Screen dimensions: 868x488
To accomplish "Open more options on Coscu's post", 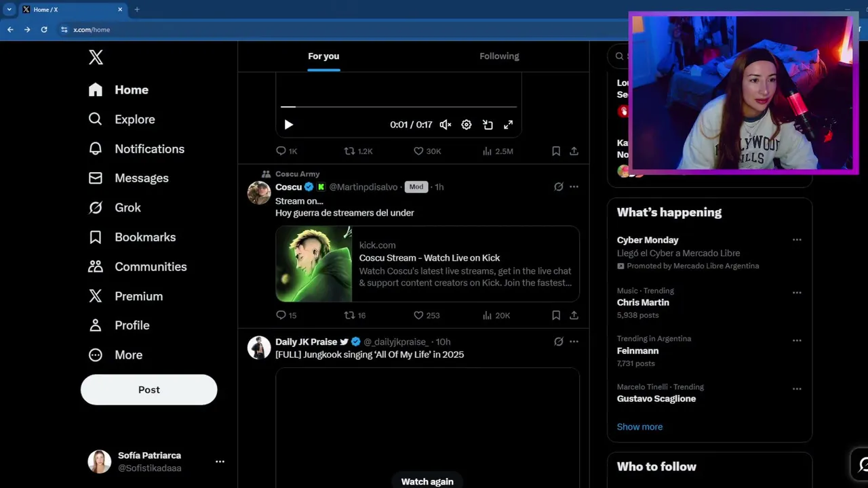I will pos(574,187).
